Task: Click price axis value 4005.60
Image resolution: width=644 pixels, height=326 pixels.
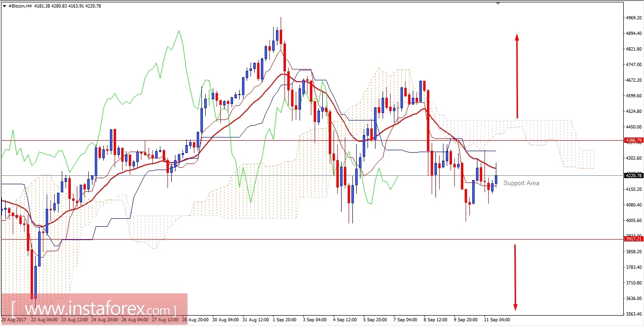Action: point(634,221)
